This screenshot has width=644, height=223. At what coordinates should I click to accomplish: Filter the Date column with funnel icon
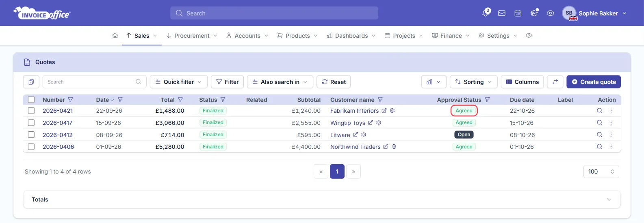[x=120, y=100]
